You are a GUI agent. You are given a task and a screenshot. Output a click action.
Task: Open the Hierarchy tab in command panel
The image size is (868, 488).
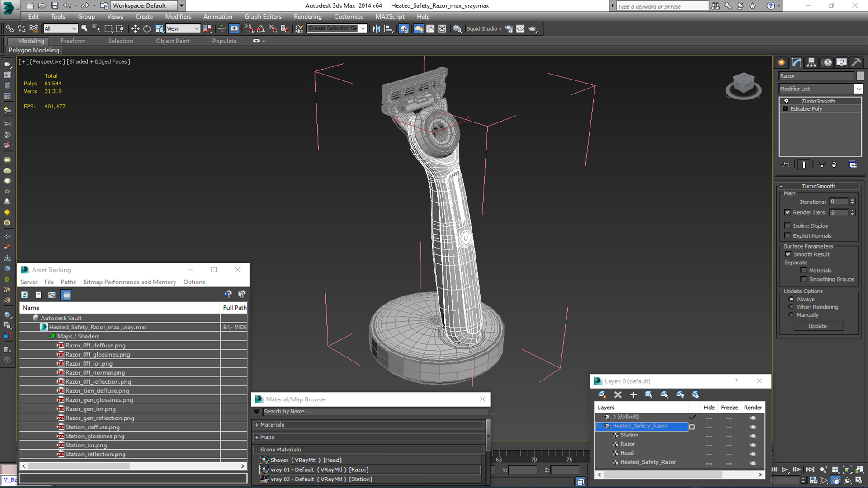click(811, 62)
